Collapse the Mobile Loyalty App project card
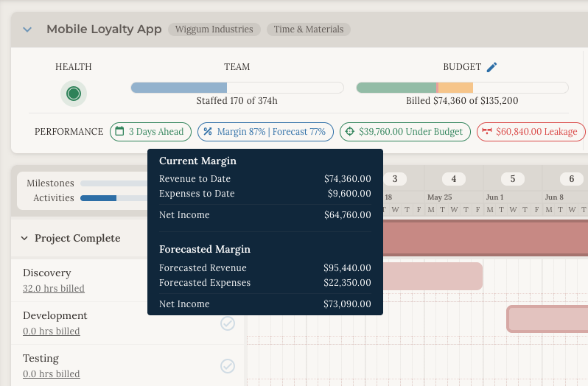The image size is (588, 386). click(x=27, y=29)
